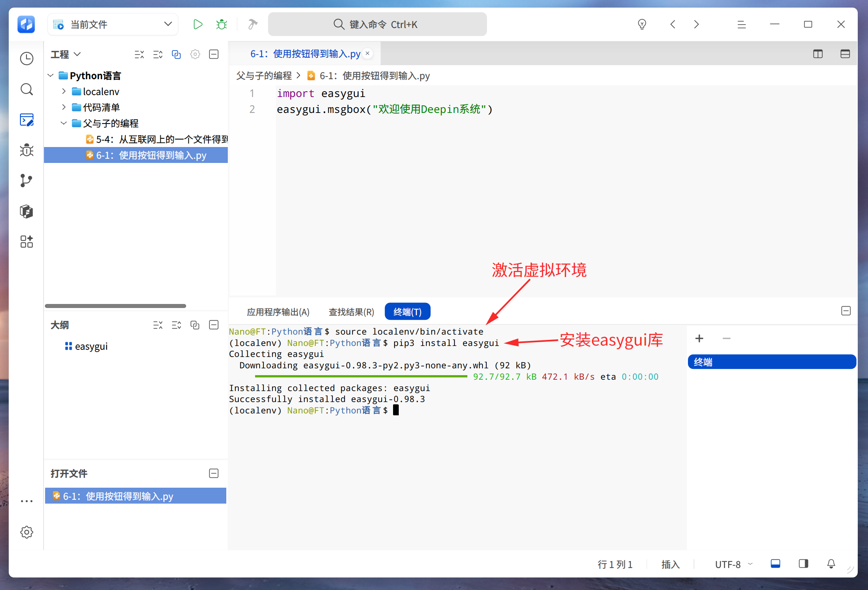Open the 5-4 file in project tree
Screen dimensions: 868x590
[156, 139]
